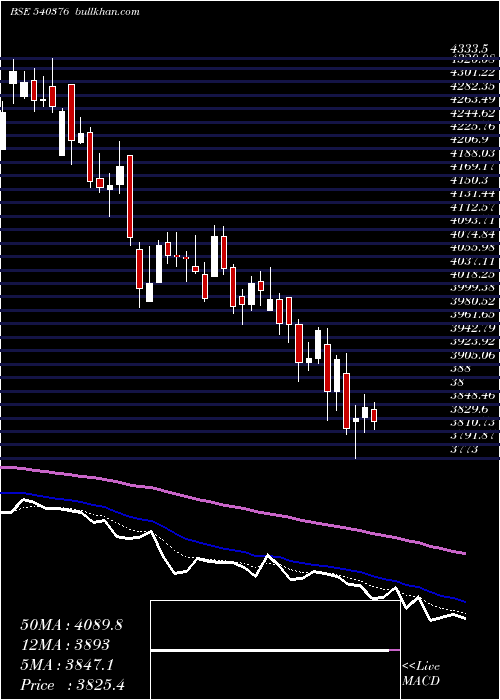Click the price axis label '4037.11'
The width and height of the screenshot is (500, 700).
[472, 261]
